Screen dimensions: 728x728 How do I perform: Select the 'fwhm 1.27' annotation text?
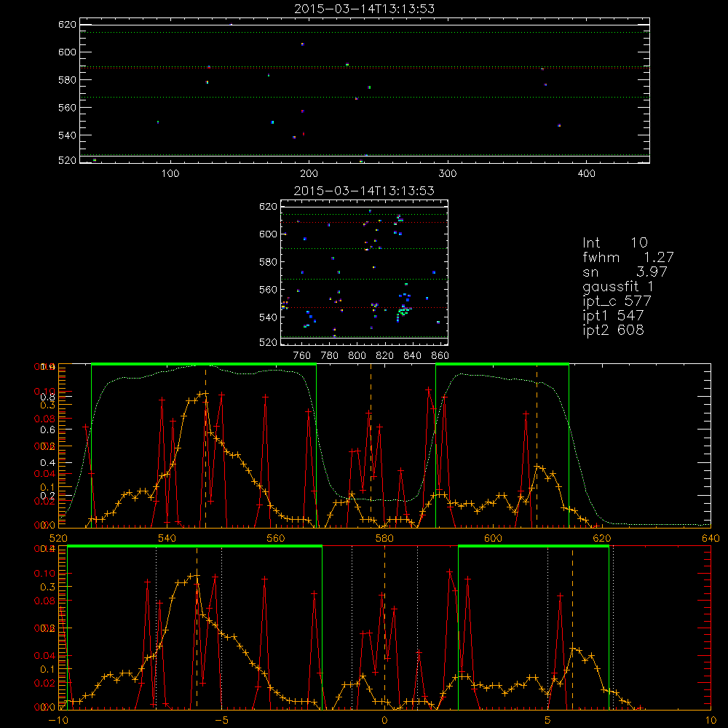click(x=628, y=257)
